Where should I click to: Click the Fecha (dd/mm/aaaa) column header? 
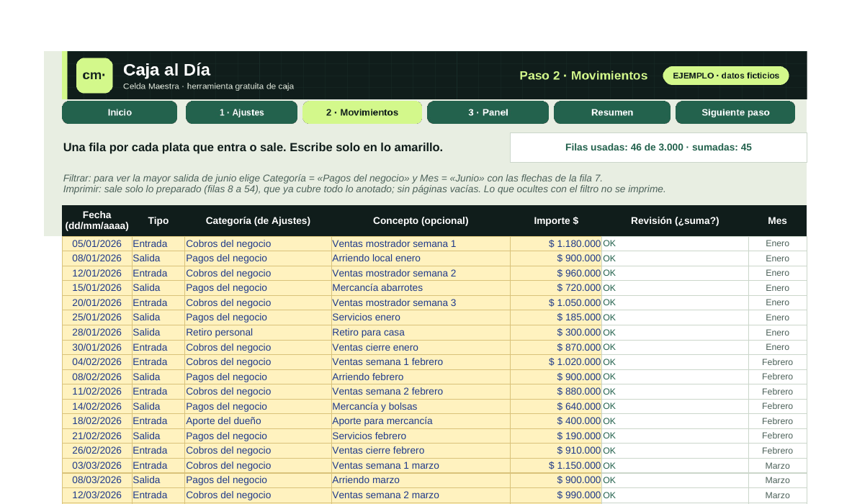coord(97,220)
